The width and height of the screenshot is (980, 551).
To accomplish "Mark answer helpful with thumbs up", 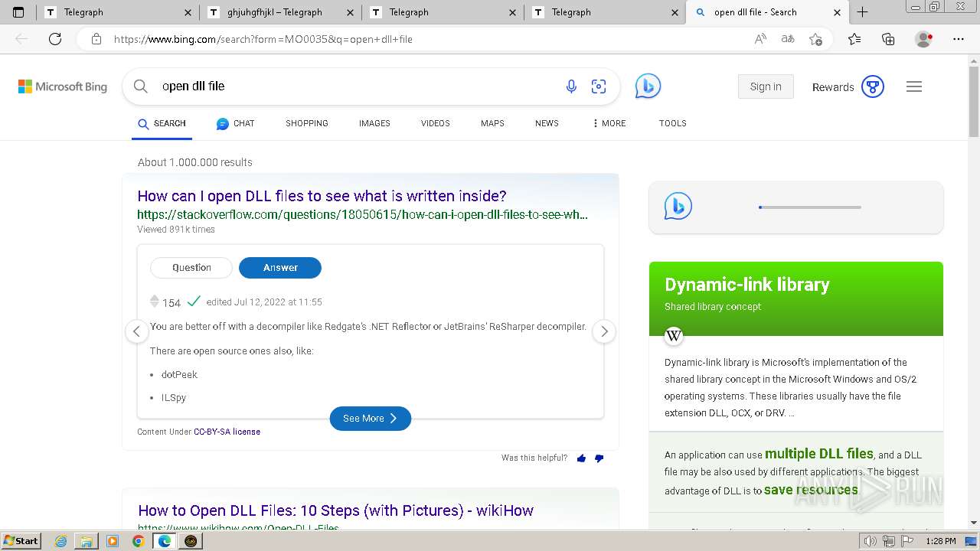I will 581,458.
